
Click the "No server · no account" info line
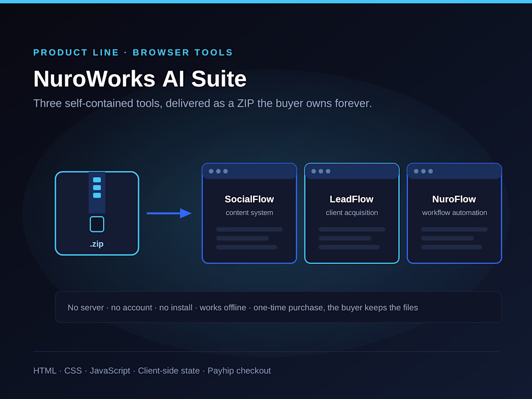[x=243, y=308]
